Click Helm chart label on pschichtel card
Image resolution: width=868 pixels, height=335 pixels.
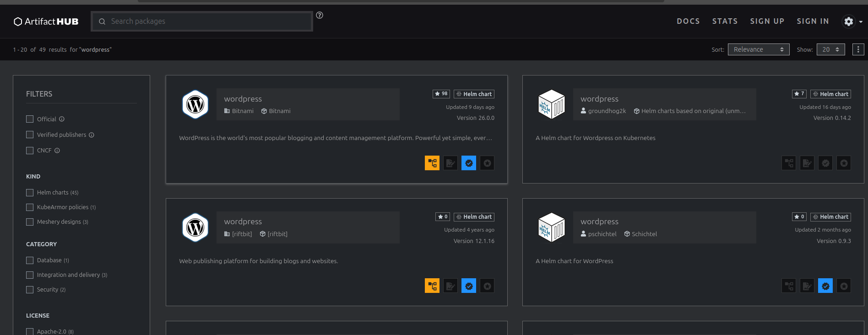[x=830, y=217]
